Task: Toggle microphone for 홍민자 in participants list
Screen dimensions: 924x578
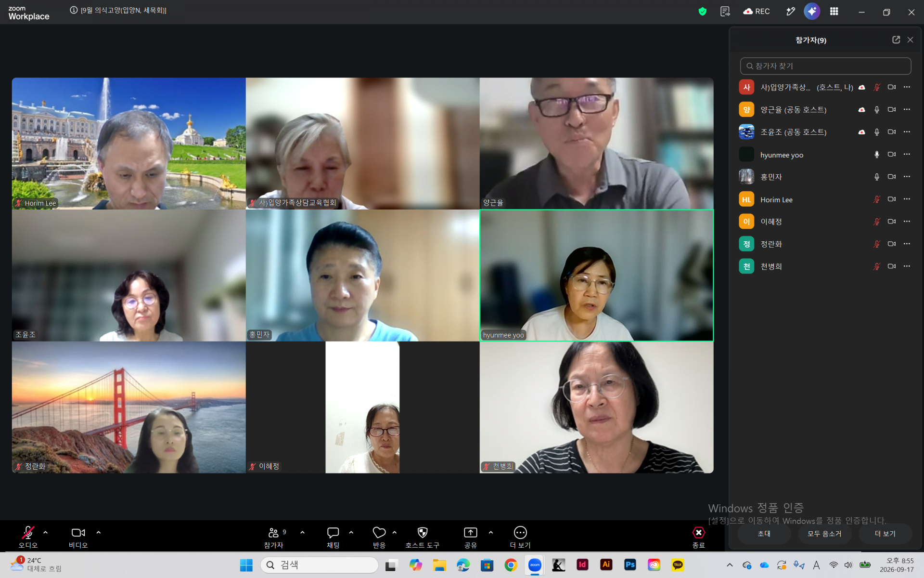Action: point(877,177)
